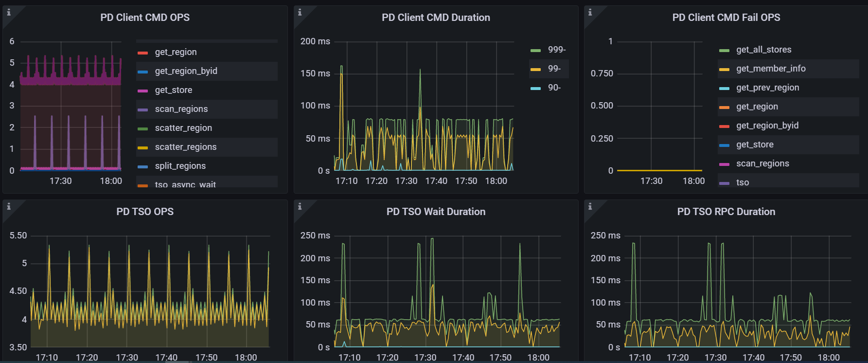The width and height of the screenshot is (868, 363).
Task: Toggle get_region_byid series in CMD OPS legend
Action: 186,71
